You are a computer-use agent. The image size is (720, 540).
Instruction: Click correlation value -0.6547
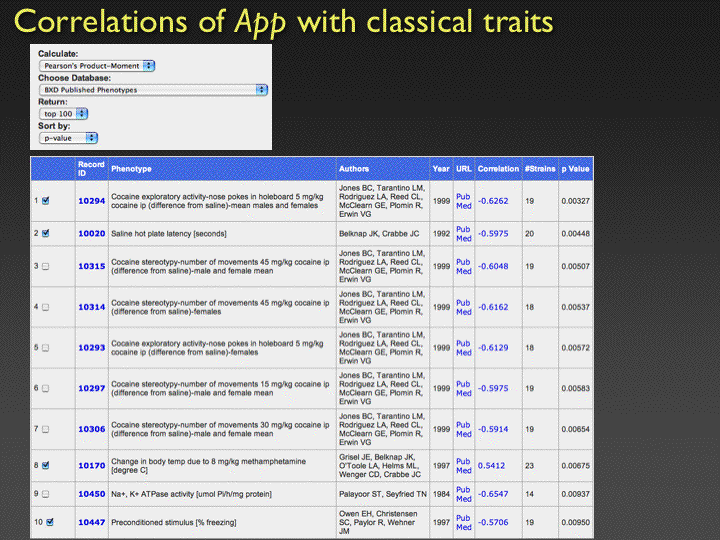click(493, 494)
